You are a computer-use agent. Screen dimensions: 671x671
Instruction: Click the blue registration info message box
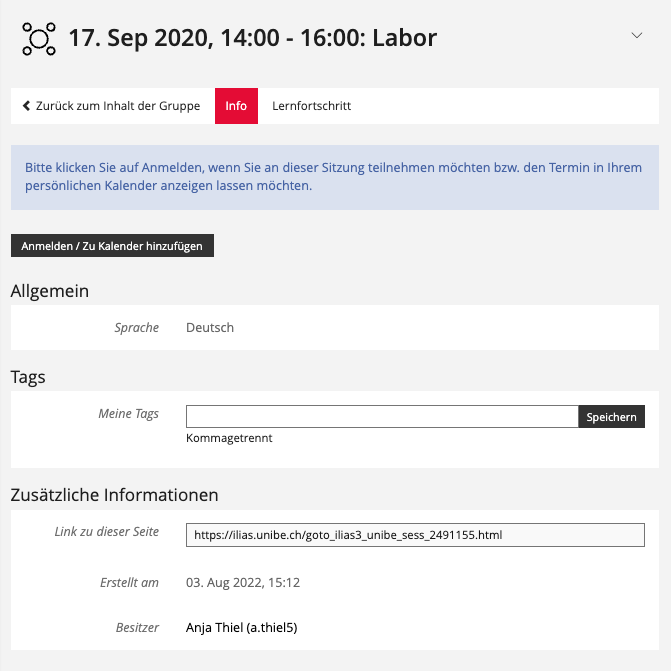(x=335, y=177)
